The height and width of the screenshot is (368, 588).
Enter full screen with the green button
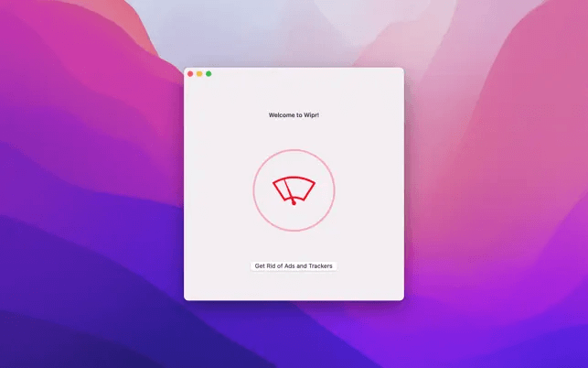[x=208, y=73]
